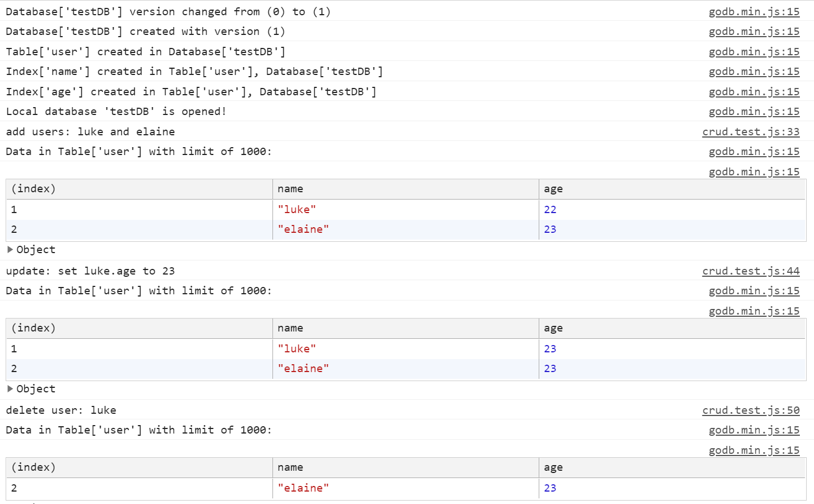Open the crud.test.js:50 source link

(750, 410)
